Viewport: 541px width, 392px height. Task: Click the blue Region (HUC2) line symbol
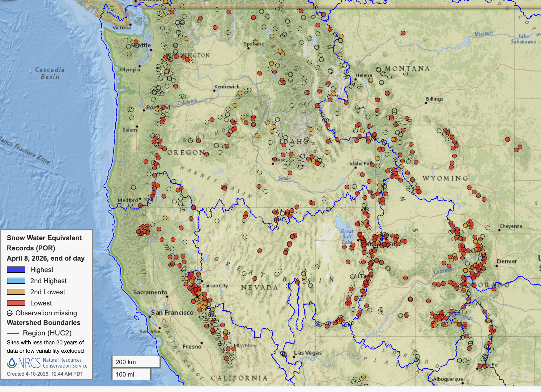(13, 333)
